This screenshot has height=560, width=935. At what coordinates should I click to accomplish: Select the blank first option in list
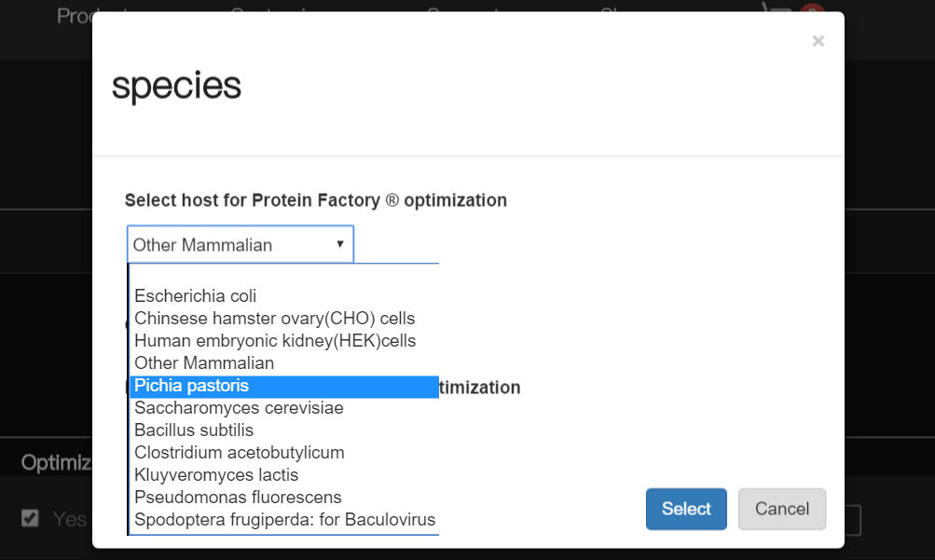(284, 274)
